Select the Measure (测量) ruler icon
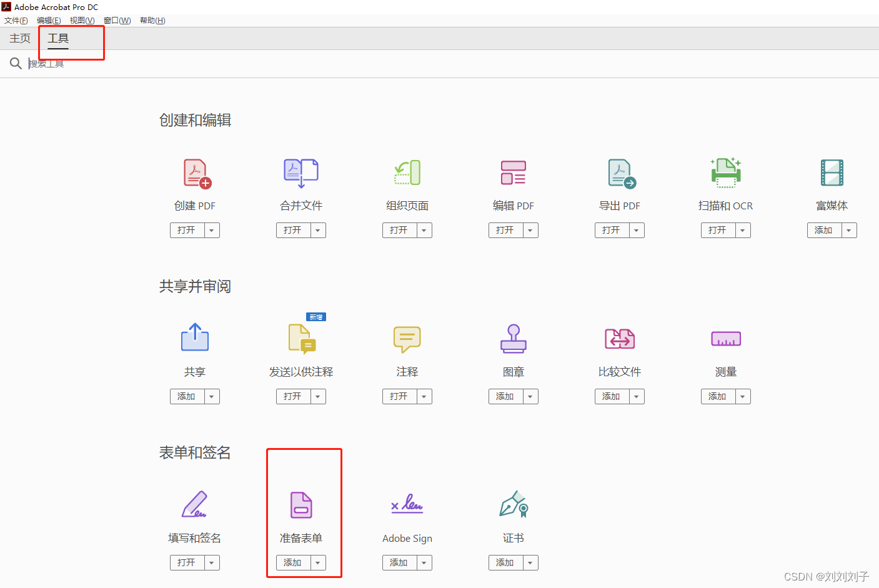 (x=726, y=339)
